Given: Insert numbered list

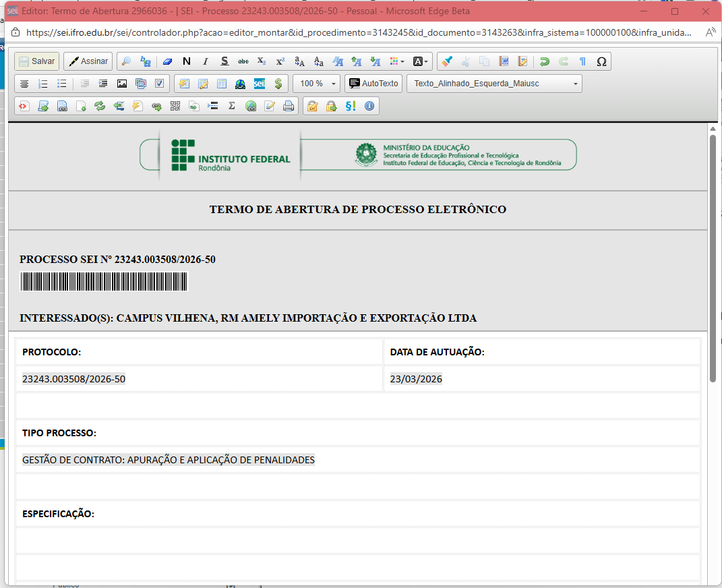Looking at the screenshot, I should 43,84.
